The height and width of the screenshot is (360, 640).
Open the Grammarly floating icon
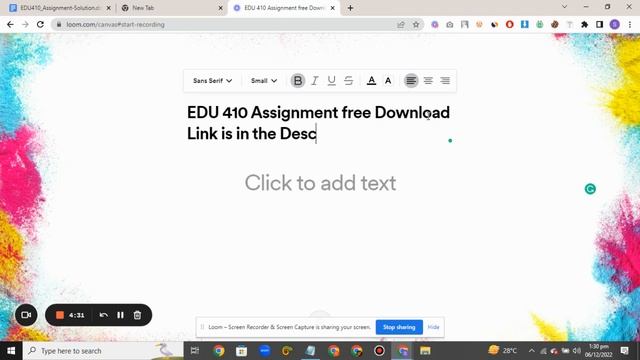coord(590,189)
